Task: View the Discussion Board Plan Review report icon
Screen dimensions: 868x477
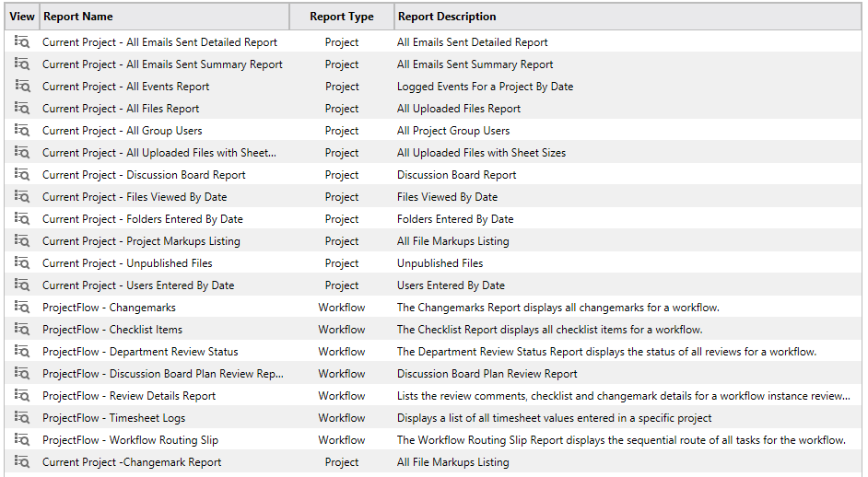Action: pos(21,374)
